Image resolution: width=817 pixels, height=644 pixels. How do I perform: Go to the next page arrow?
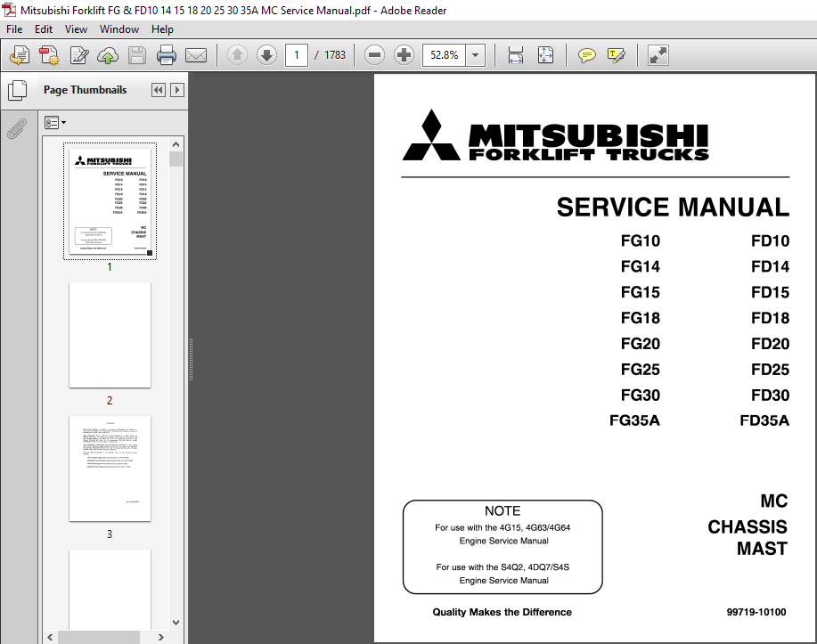(x=266, y=54)
